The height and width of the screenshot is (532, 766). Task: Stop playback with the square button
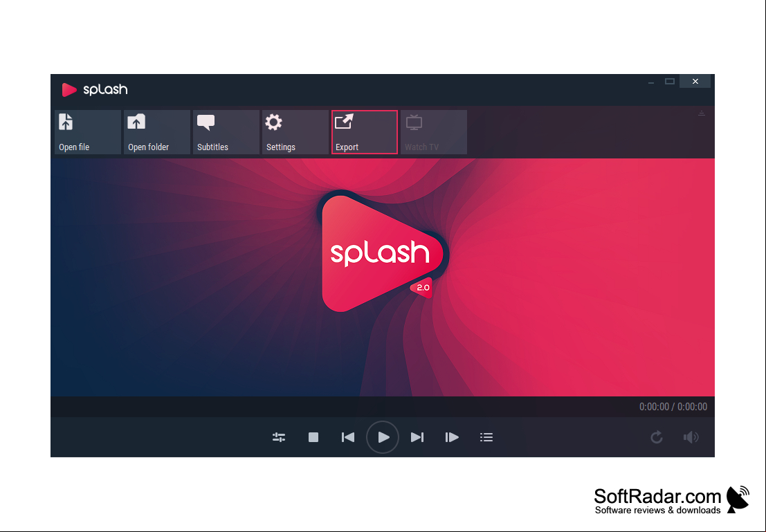coord(313,437)
